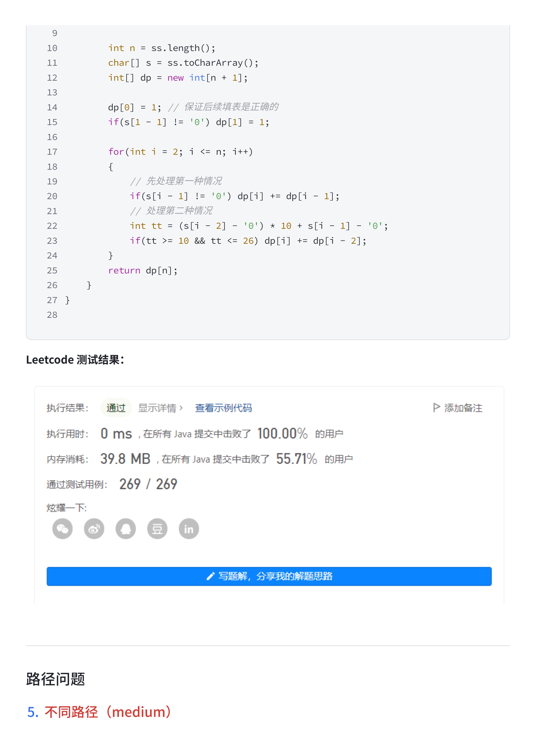
Task: Click the WeChat share icon
Action: 62,529
